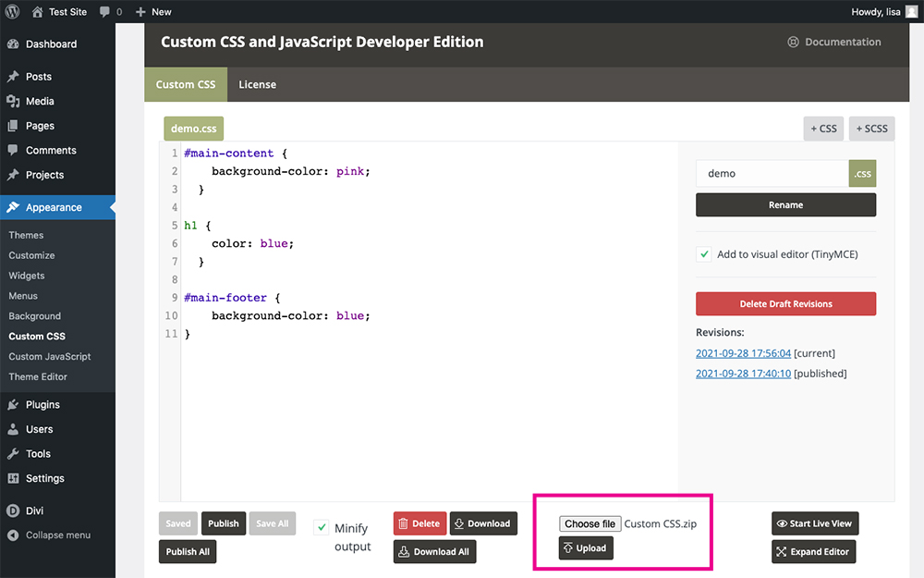Open the 2021-09-28 17:40:10 published revision
This screenshot has width=924, height=578.
[x=743, y=374]
